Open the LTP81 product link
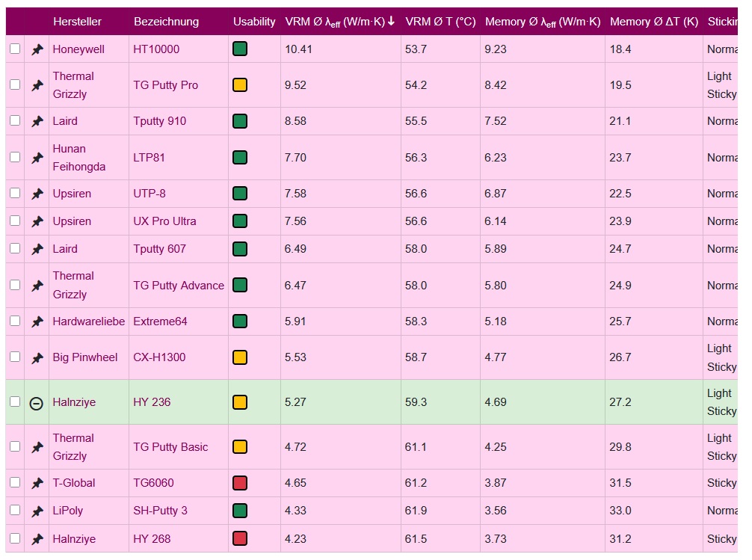The height and width of the screenshot is (560, 752). coord(149,158)
